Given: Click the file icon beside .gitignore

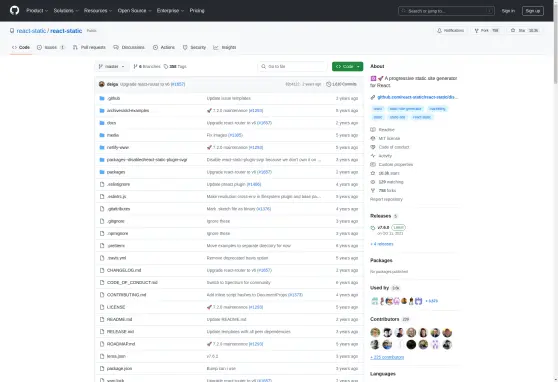Looking at the screenshot, I should (x=102, y=221).
